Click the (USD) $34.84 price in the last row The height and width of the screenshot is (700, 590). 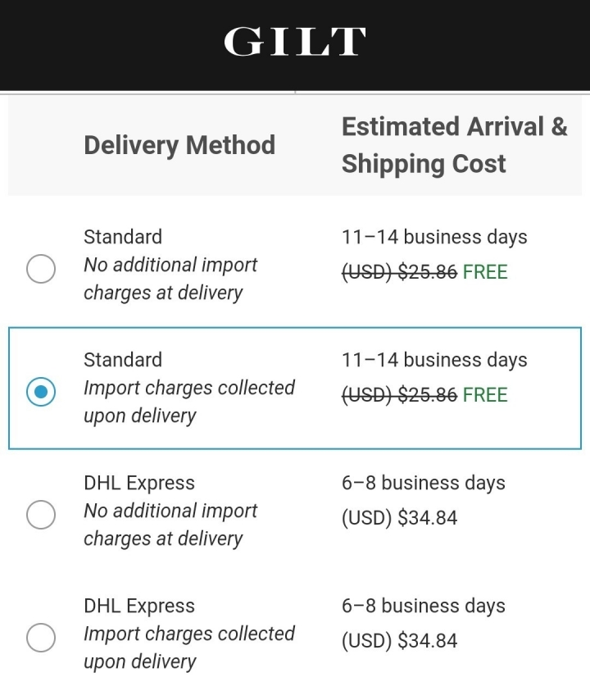[x=399, y=641]
